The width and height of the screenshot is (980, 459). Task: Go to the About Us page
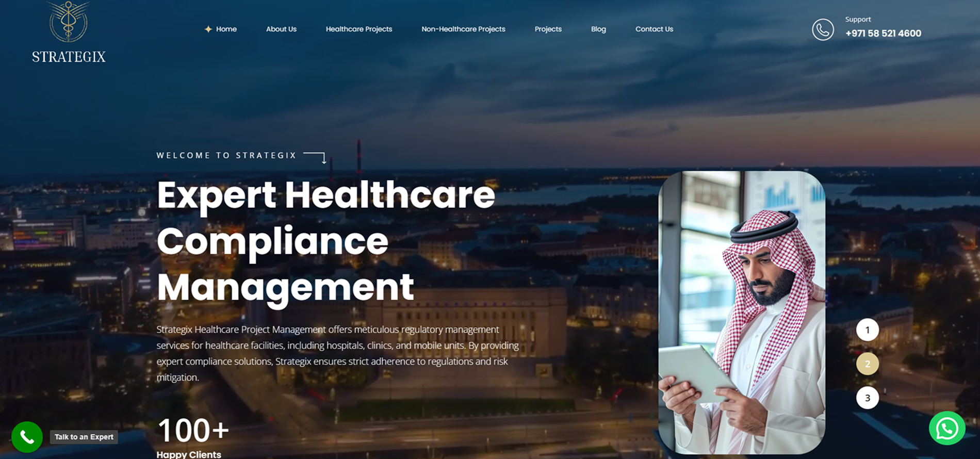click(x=281, y=29)
